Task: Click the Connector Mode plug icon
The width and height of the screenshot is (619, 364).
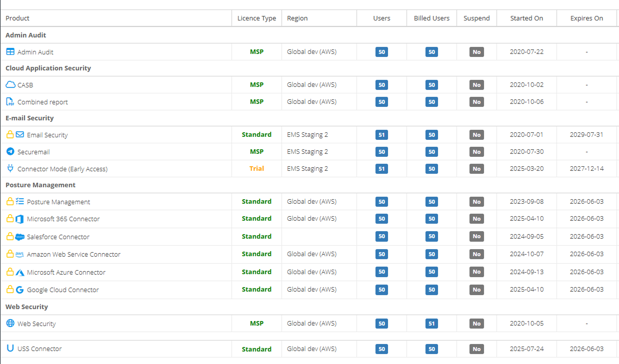Action: pos(10,168)
